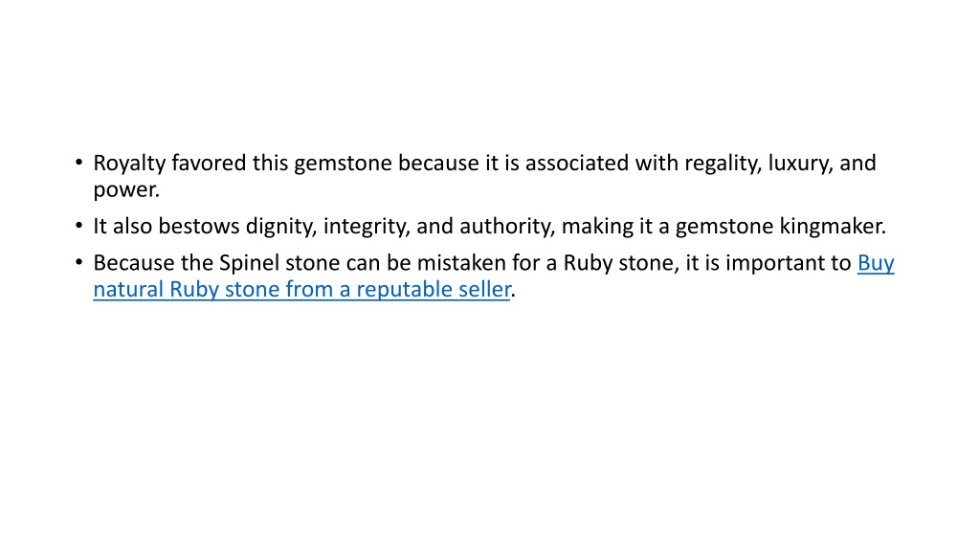Open the 'natural Ruby stone from a reputable seller' link

(301, 290)
